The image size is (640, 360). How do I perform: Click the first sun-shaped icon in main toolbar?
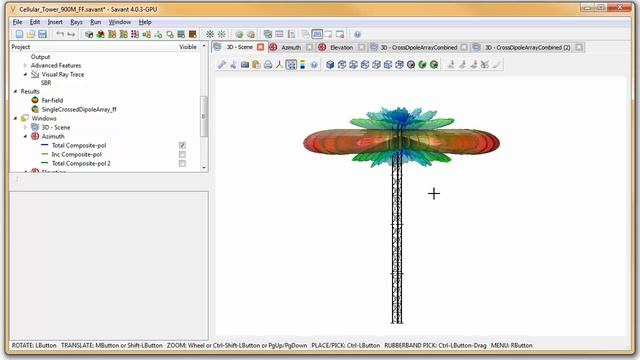coord(210,34)
